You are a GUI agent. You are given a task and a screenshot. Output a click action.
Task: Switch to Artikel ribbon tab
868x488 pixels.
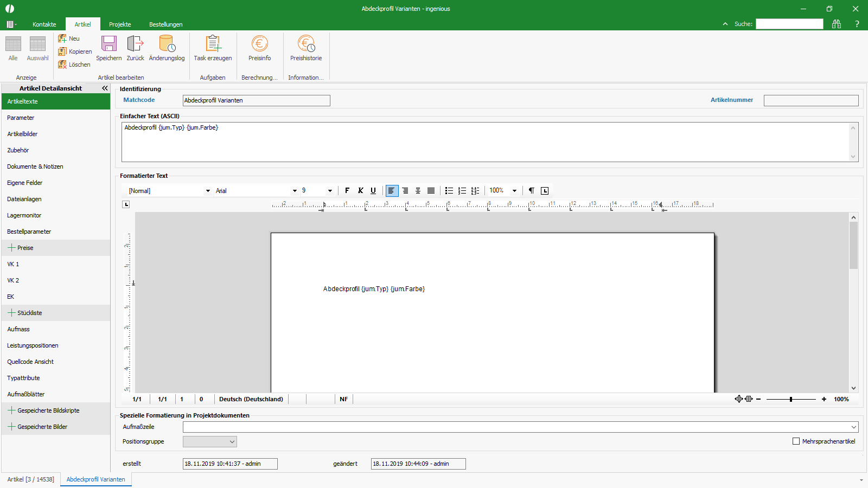coord(83,24)
